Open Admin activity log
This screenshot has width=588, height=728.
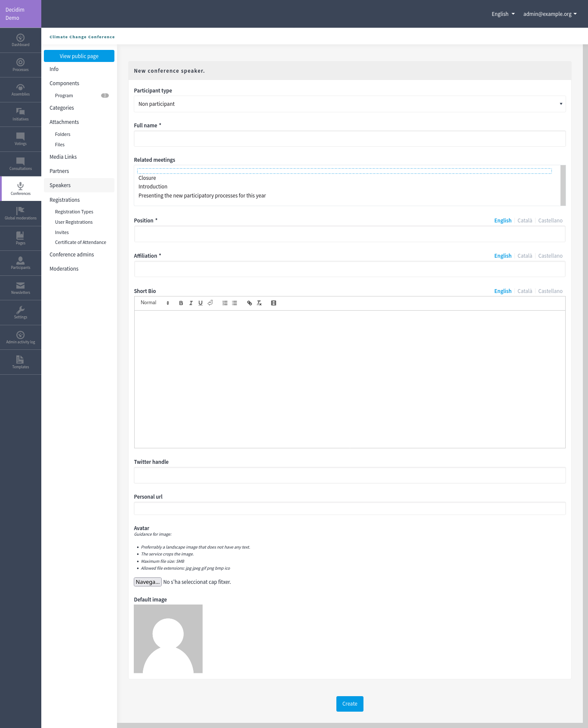[x=21, y=338]
